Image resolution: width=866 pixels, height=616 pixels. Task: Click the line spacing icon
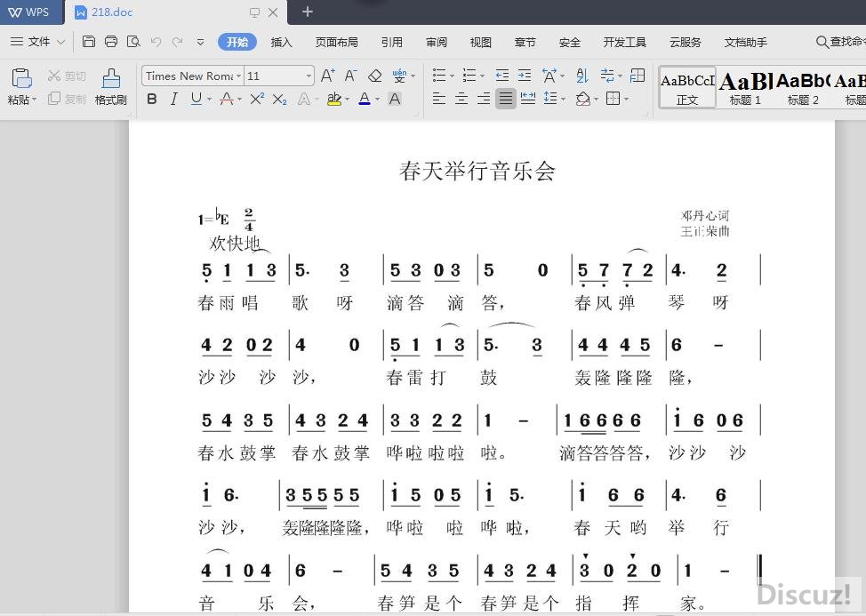click(550, 99)
